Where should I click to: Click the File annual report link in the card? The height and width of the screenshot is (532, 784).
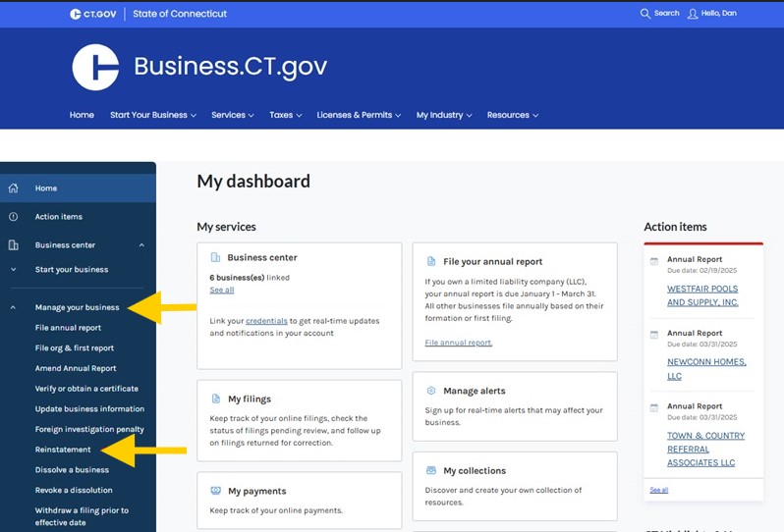click(x=459, y=343)
